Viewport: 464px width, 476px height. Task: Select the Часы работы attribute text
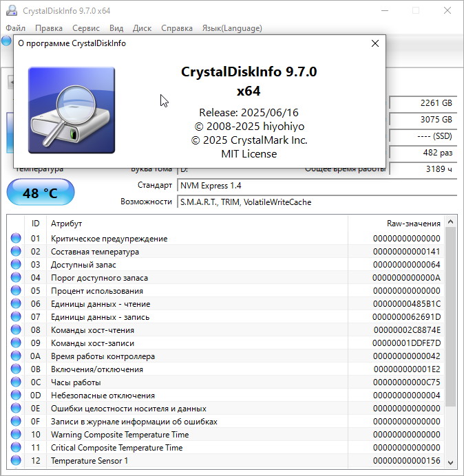coord(76,382)
